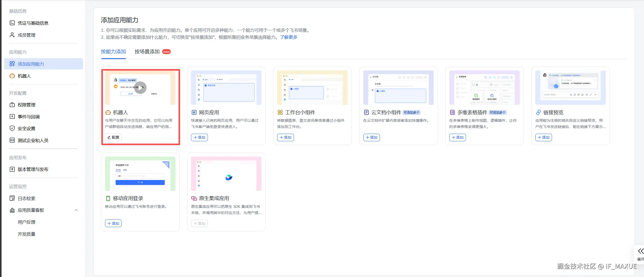The image size is (644, 277).
Task: Click the log search icon
Action: pos(12,198)
